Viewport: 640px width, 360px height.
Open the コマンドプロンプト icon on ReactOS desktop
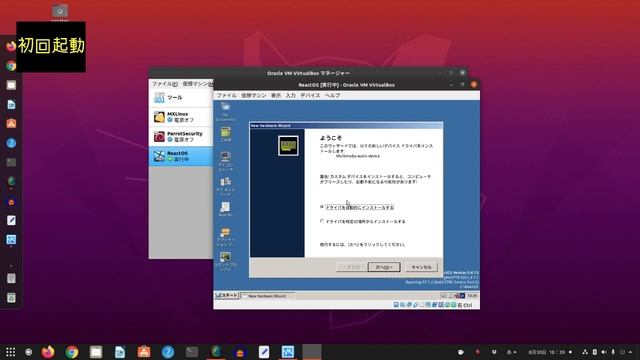tap(225, 262)
